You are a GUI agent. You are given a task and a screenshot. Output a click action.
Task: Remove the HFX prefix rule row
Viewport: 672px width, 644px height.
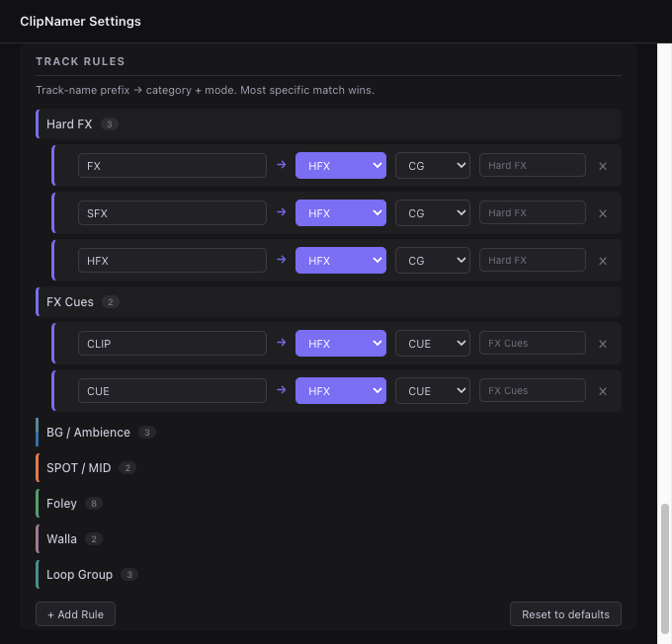[603, 261]
